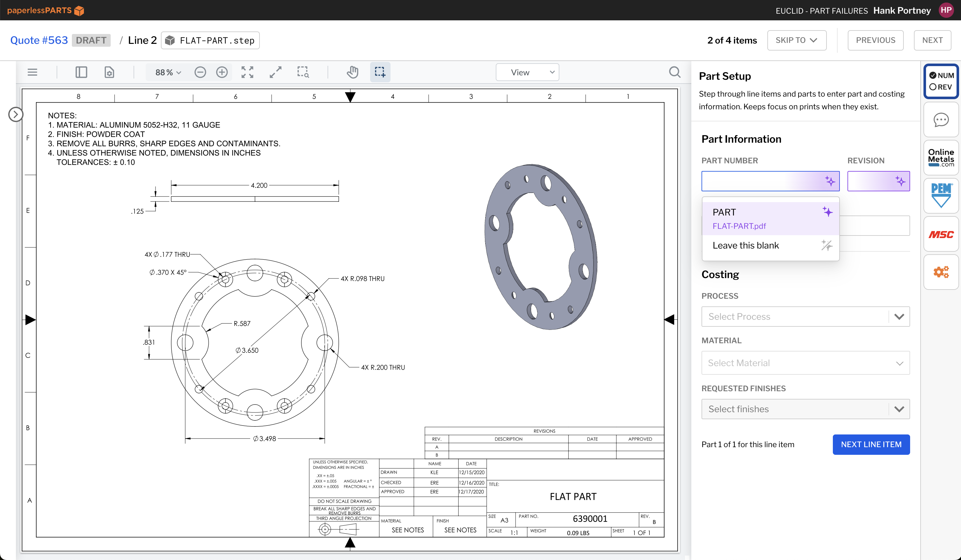Open the SKIP TO dropdown

point(797,40)
